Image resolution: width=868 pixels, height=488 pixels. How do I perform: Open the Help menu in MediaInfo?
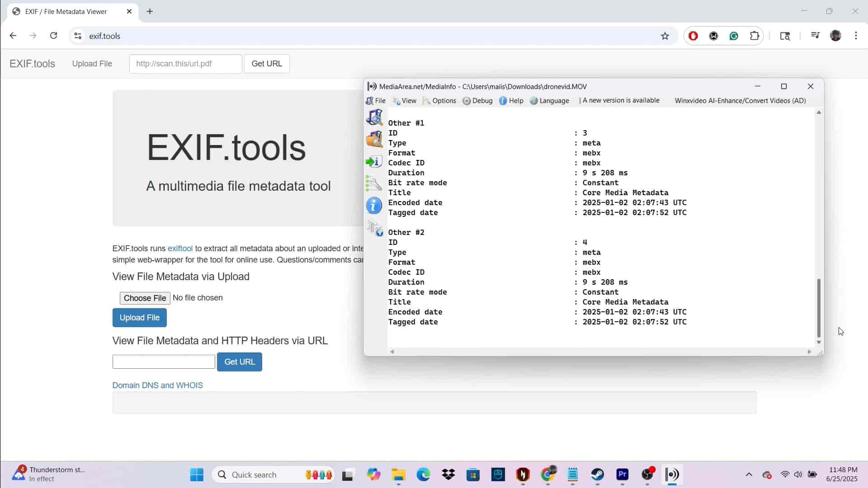[x=511, y=101]
